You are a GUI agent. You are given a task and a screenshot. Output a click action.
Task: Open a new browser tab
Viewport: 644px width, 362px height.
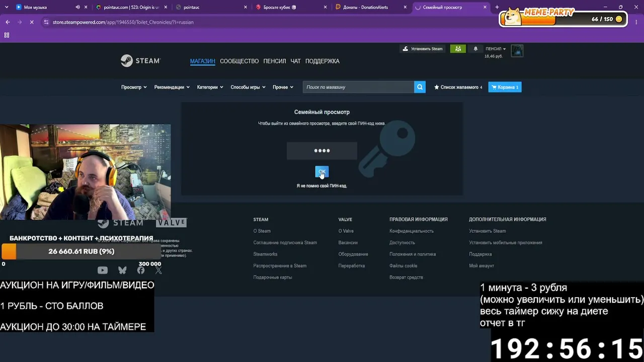pos(497,7)
